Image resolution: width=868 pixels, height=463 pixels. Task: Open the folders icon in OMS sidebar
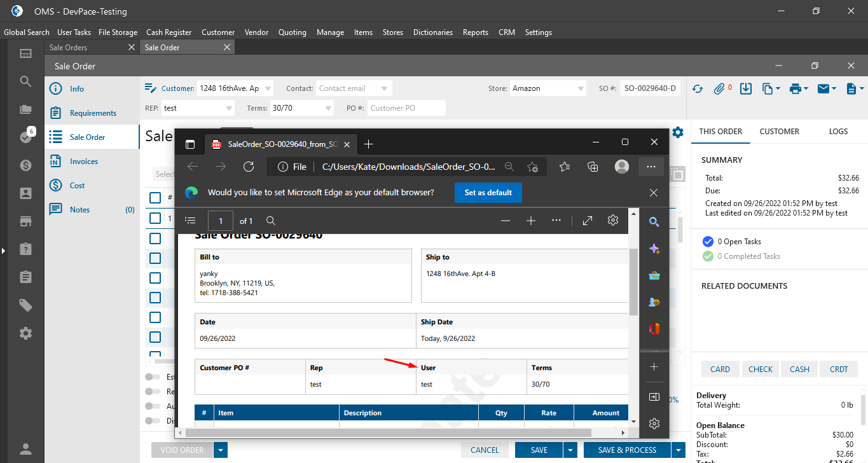25,109
